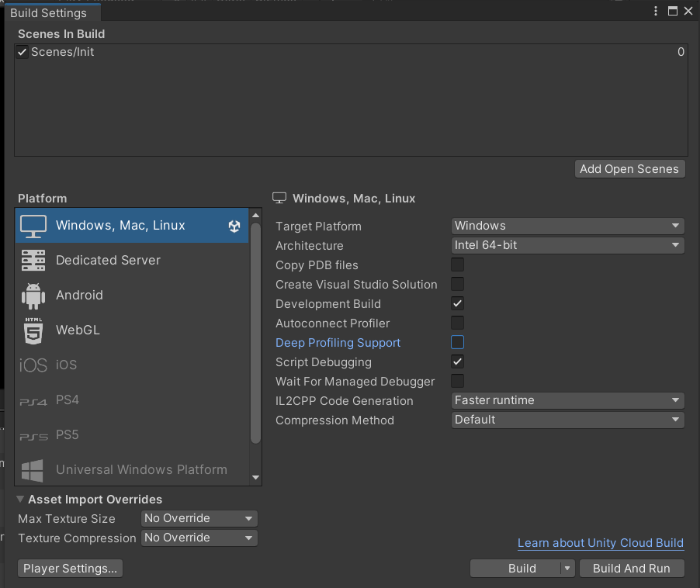Enable Create Visual Studio Solution checkbox
This screenshot has width=700, height=588.
[457, 284]
